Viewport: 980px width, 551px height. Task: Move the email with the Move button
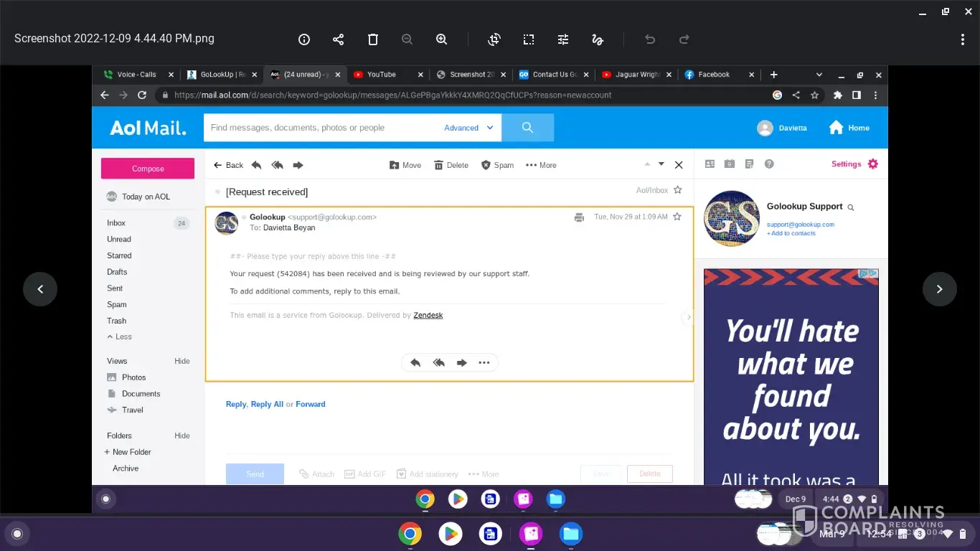405,165
